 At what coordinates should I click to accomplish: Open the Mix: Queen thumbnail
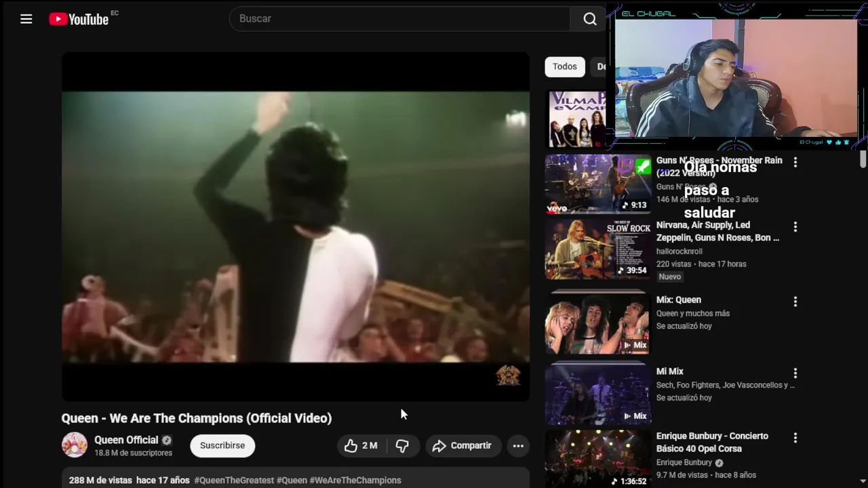598,324
